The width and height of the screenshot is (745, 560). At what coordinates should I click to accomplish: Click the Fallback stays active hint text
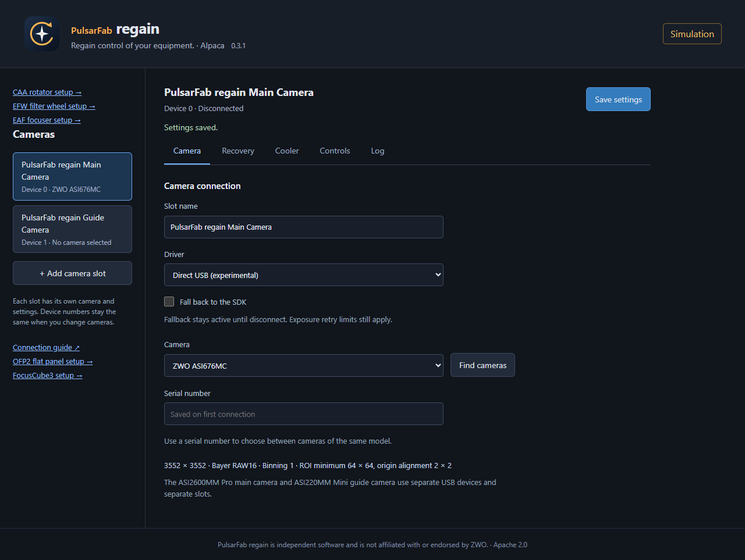(x=278, y=319)
